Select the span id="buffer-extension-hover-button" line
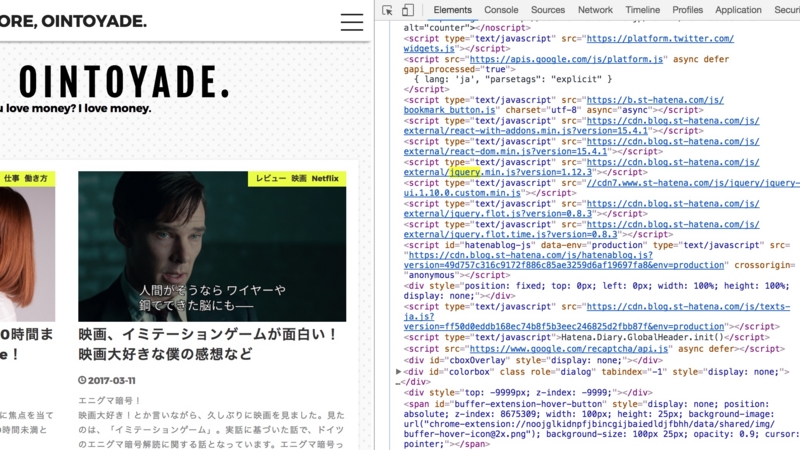This screenshot has width=800, height=450. click(602, 424)
